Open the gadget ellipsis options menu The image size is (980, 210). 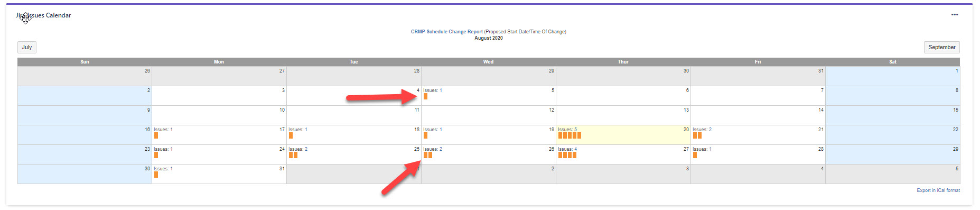[954, 15]
